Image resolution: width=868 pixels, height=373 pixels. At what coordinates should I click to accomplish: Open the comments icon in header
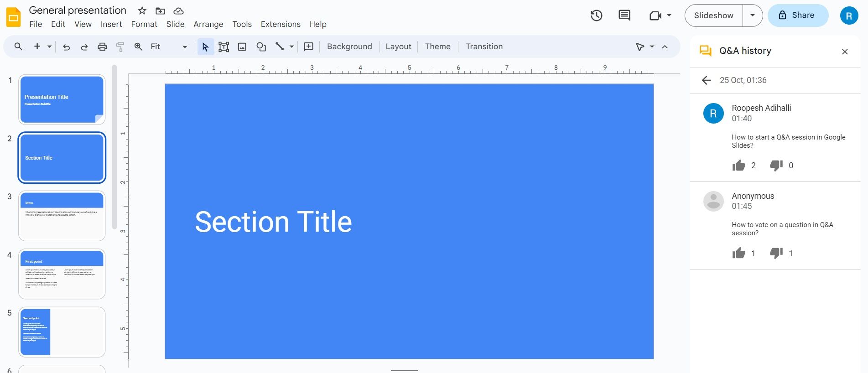[x=624, y=16]
